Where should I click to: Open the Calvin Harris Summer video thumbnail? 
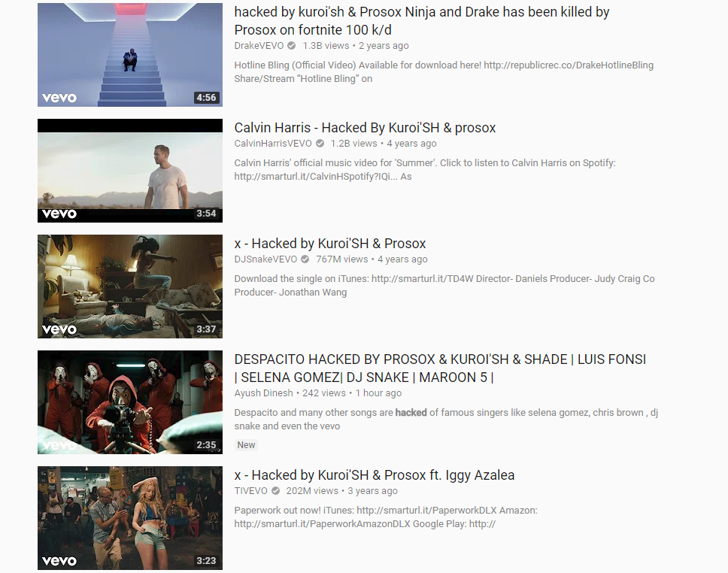coord(130,171)
